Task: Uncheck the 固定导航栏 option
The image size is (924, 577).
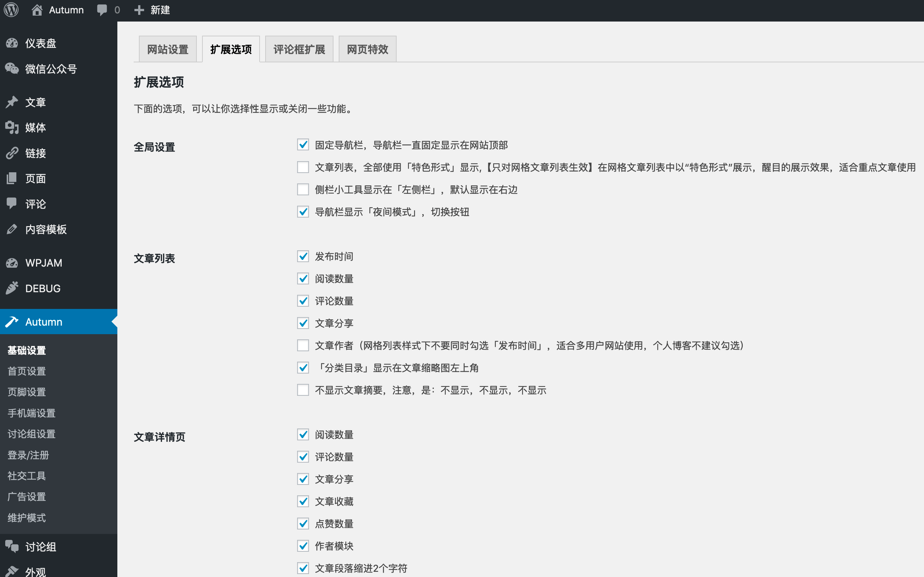Action: [303, 145]
